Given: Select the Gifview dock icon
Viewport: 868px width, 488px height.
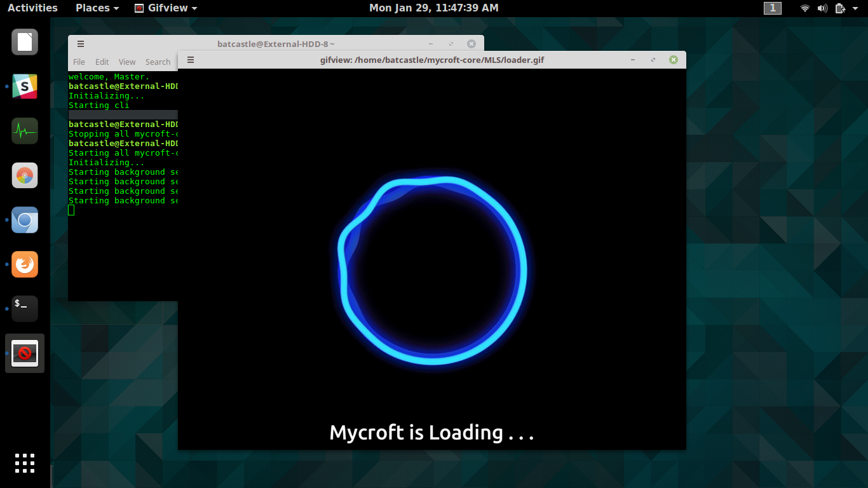Looking at the screenshot, I should click(x=25, y=353).
